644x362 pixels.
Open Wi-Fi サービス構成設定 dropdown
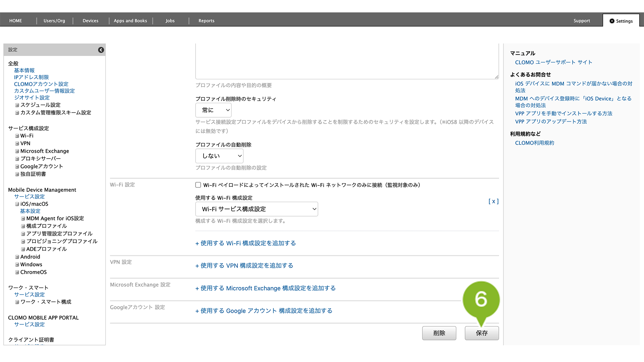click(x=256, y=209)
